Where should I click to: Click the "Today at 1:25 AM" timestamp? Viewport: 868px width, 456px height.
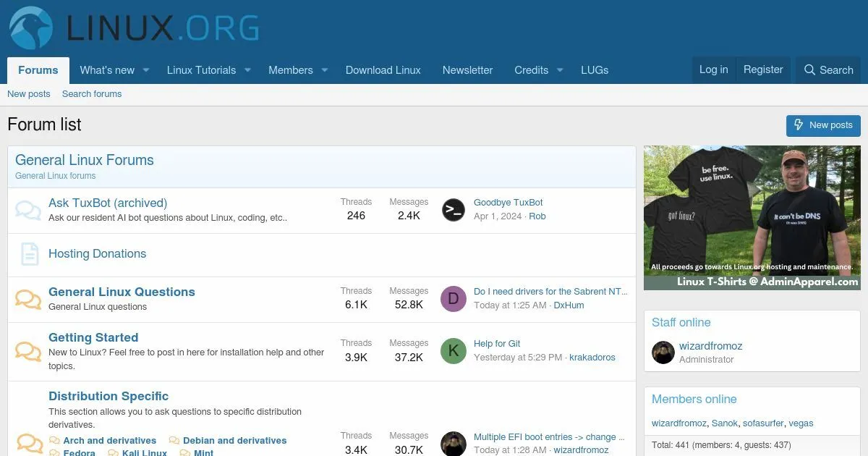click(510, 305)
